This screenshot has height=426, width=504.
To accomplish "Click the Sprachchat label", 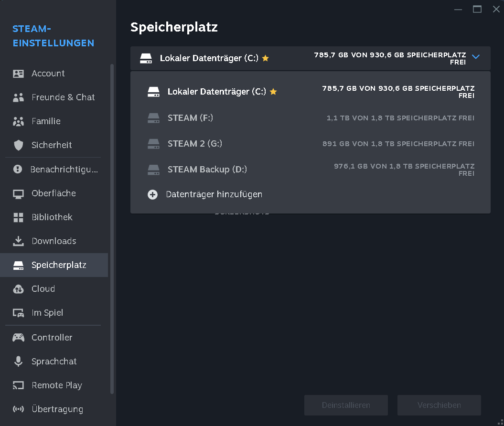I will pos(54,362).
